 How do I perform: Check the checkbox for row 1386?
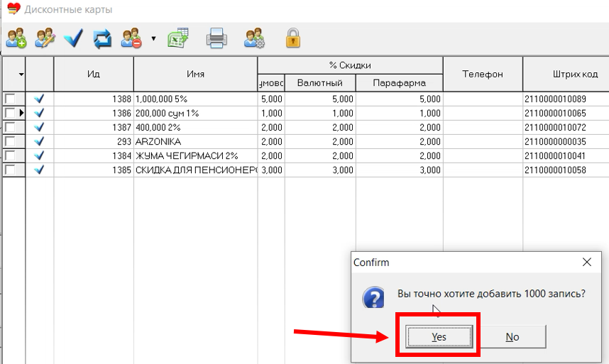pyautogui.click(x=10, y=113)
